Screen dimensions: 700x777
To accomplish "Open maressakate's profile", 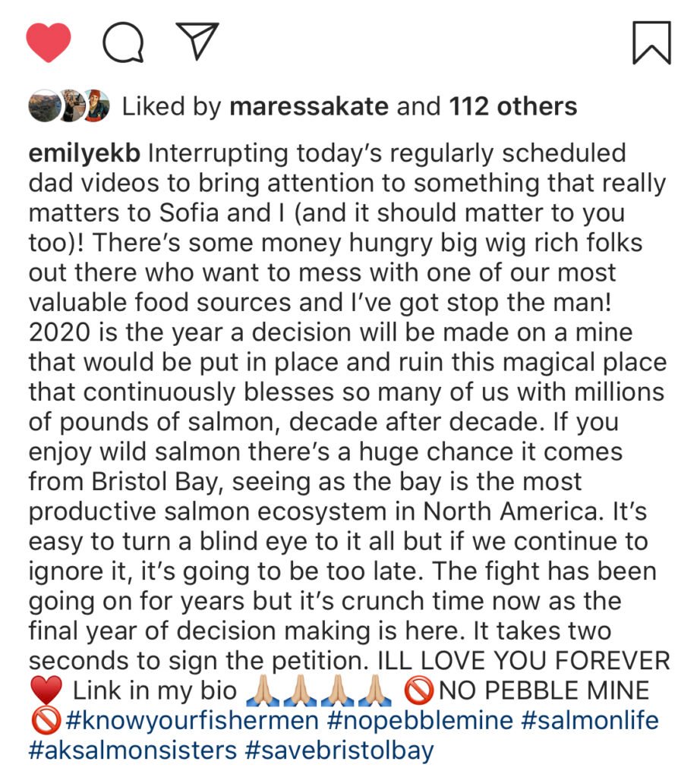I will pos(309,107).
